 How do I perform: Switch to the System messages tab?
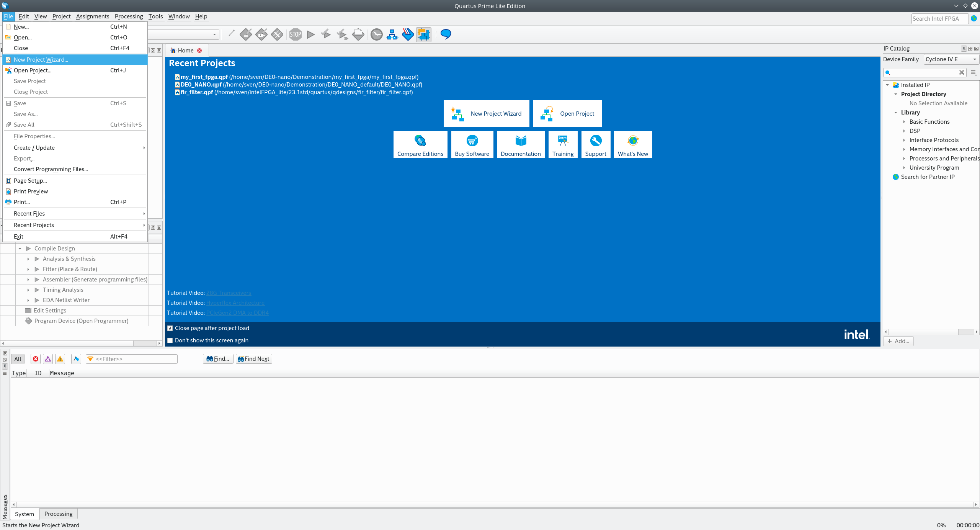[x=24, y=514]
